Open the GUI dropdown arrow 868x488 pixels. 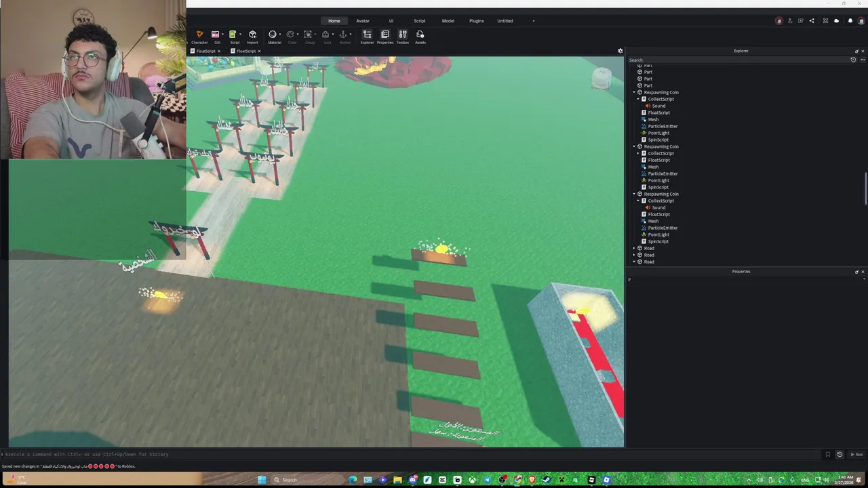[222, 35]
